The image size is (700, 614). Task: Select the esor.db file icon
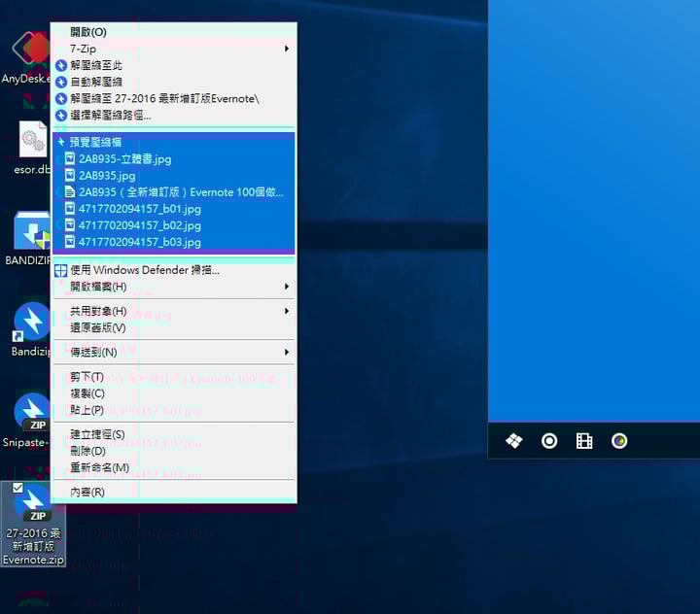[33, 139]
